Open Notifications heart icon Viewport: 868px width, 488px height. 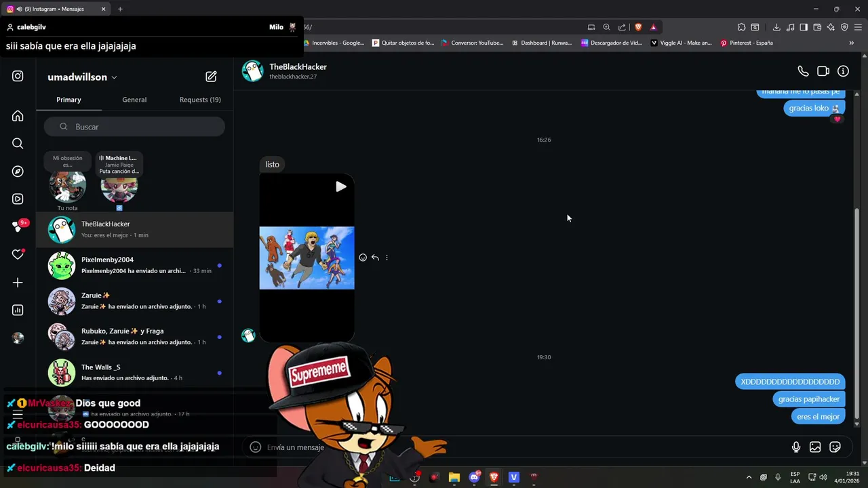pos(18,254)
